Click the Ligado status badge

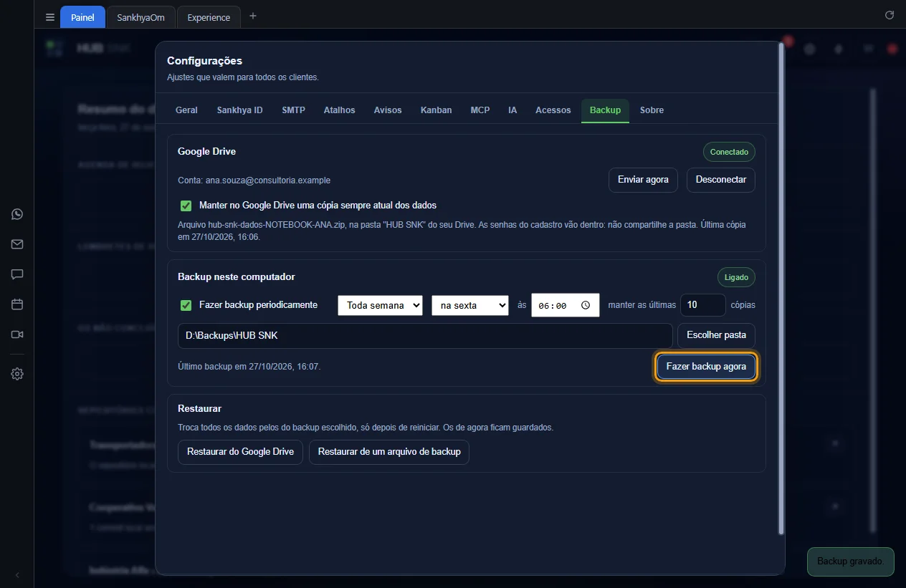[736, 277]
